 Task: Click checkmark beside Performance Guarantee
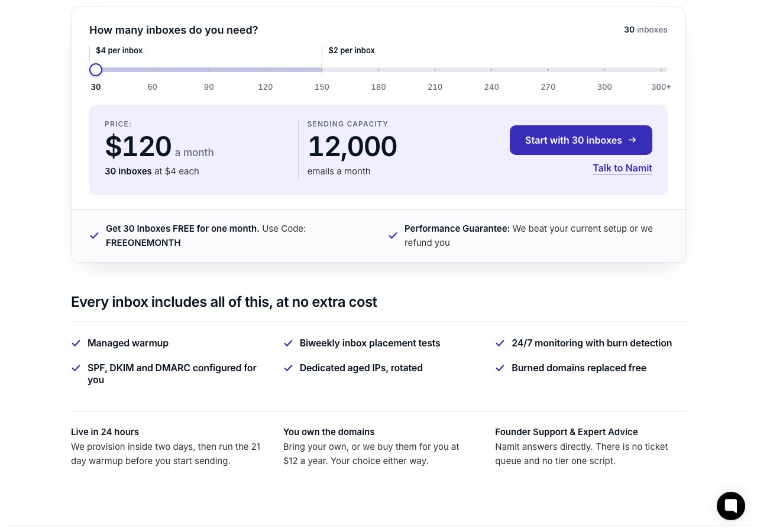coord(393,235)
